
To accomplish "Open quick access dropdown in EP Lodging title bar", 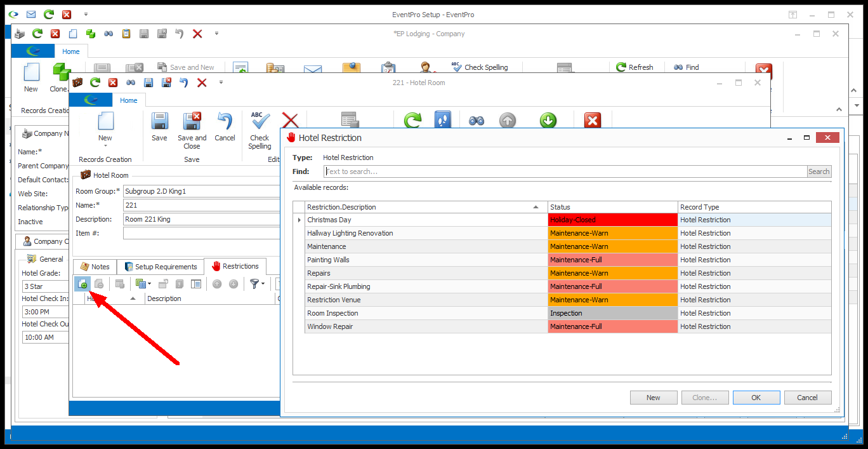I will (x=216, y=34).
